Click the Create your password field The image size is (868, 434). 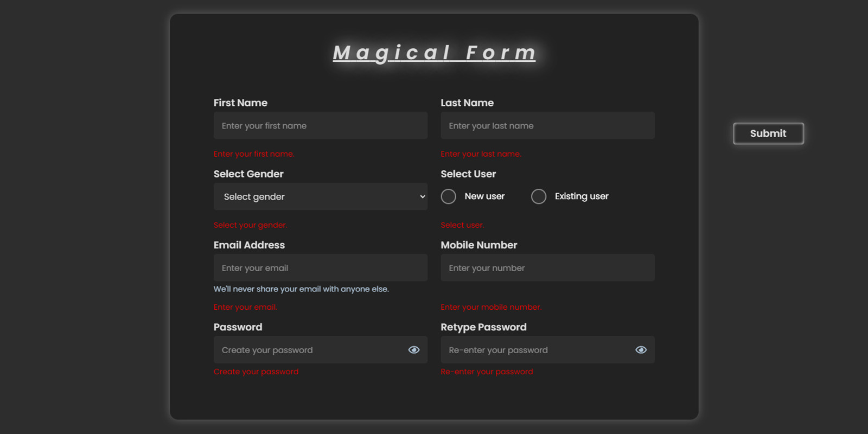pyautogui.click(x=309, y=350)
